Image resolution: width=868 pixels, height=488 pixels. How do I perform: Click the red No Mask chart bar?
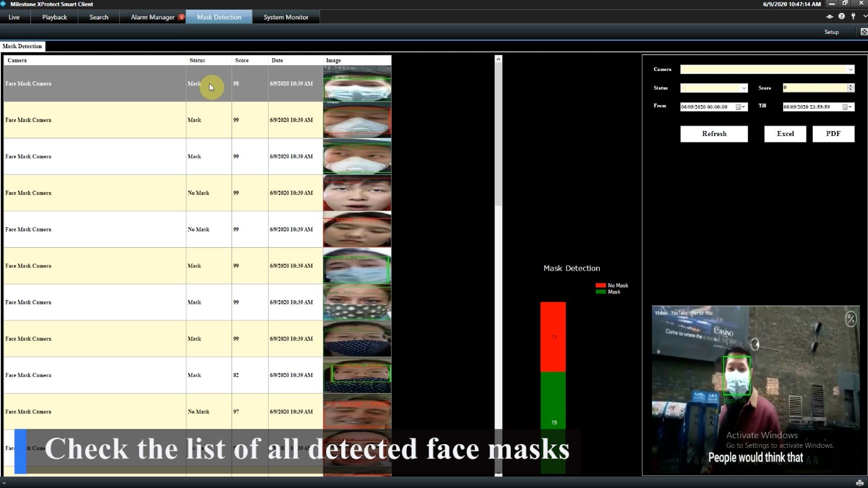pos(553,337)
